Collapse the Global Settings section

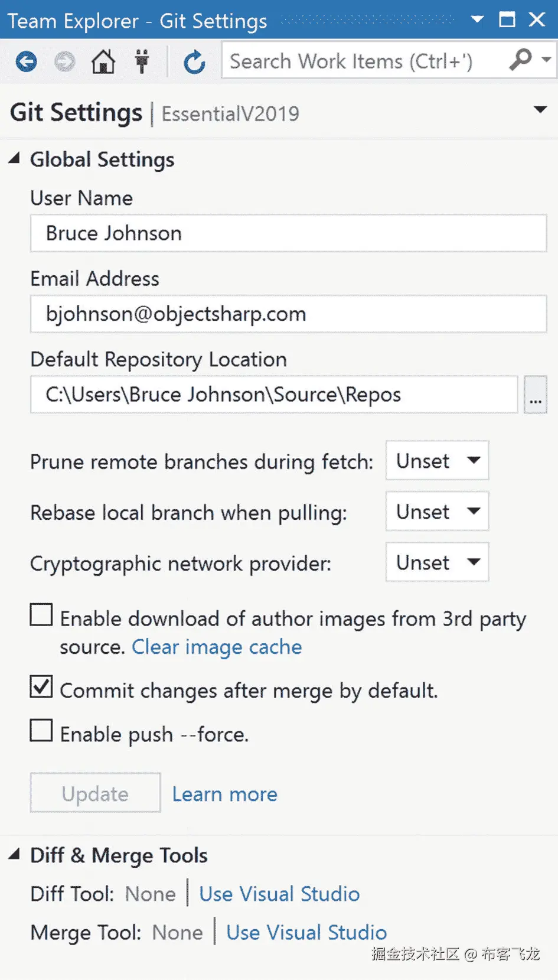click(x=14, y=158)
